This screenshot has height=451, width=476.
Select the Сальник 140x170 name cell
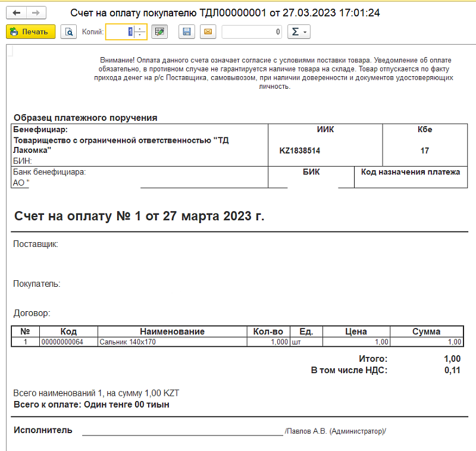pyautogui.click(x=171, y=342)
